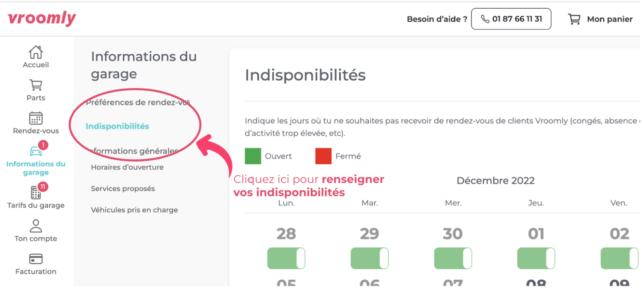Go to Rendez-vous calendar icon
Image resolution: width=644 pixels, height=289 pixels.
pos(36,118)
